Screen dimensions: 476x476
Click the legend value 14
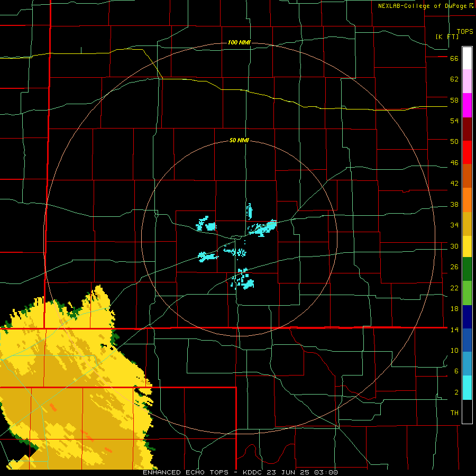454,329
